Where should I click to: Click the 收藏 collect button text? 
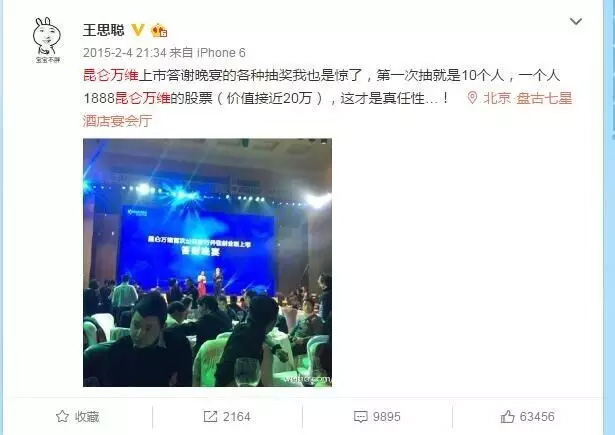point(87,417)
